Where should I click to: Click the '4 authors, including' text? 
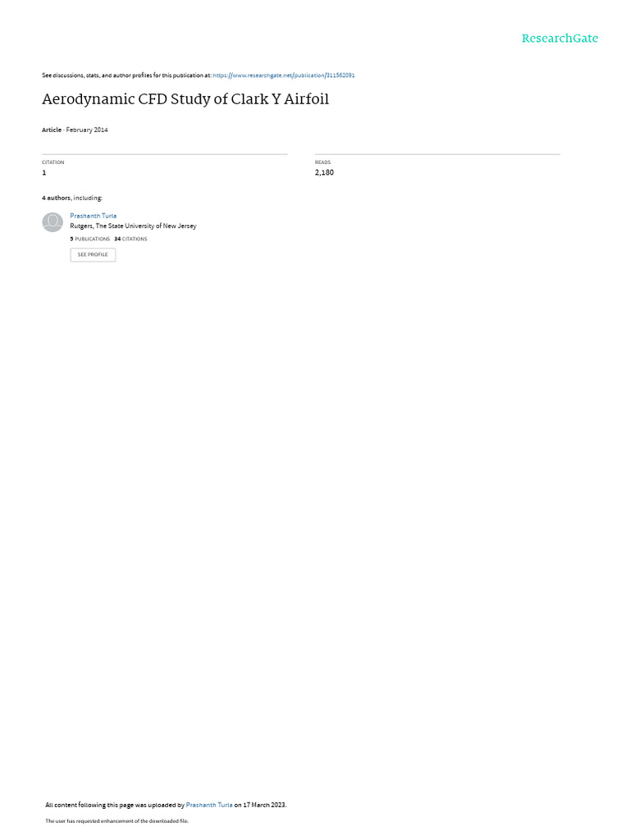click(72, 199)
